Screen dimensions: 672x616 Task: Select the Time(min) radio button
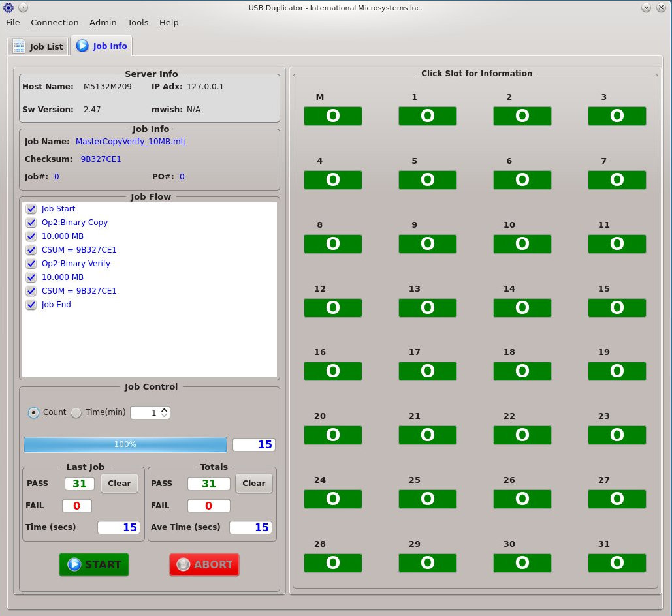tap(76, 412)
